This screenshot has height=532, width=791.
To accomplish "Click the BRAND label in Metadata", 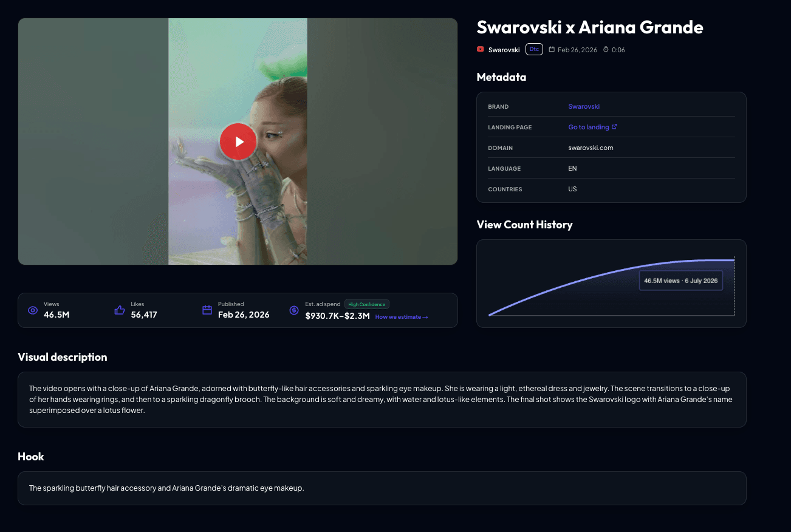I will (x=498, y=107).
